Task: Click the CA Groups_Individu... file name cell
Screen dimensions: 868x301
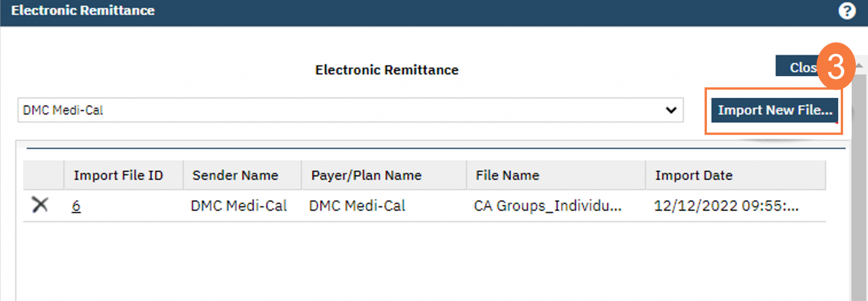Action: pos(547,206)
